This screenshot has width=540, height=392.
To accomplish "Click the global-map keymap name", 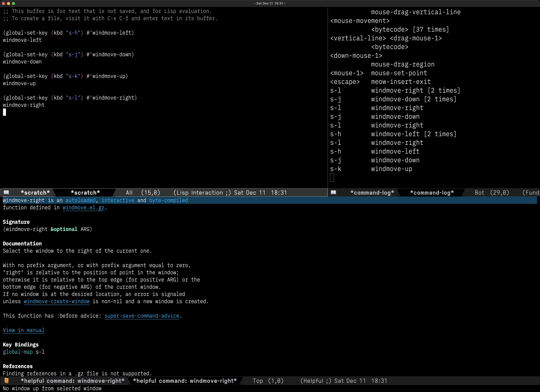I will pyautogui.click(x=18, y=352).
